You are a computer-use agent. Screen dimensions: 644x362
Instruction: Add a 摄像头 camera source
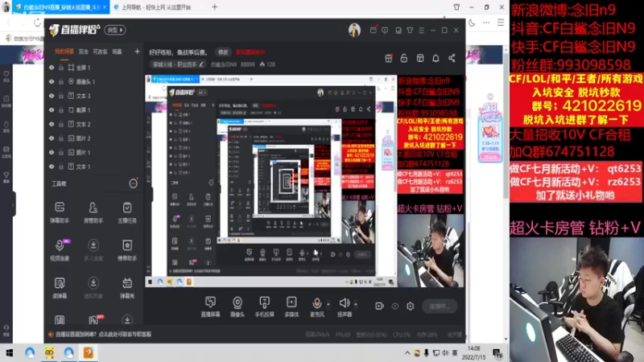coord(237,306)
